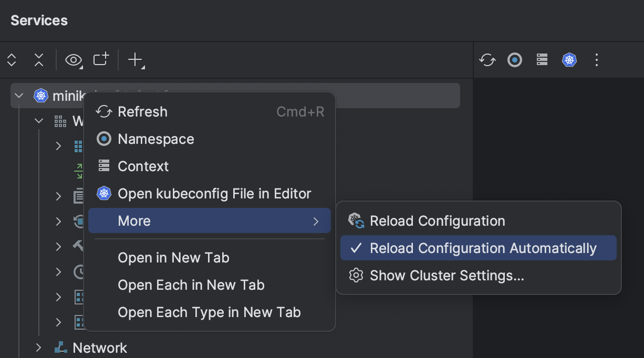Click the Context icon in the right toolbar
This screenshot has height=358, width=644.
tap(542, 60)
